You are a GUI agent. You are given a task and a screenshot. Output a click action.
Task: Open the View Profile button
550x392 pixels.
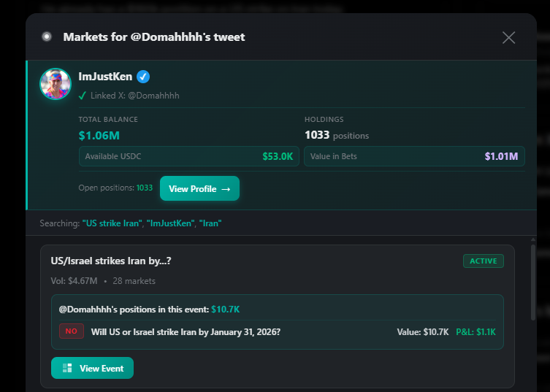coord(199,188)
